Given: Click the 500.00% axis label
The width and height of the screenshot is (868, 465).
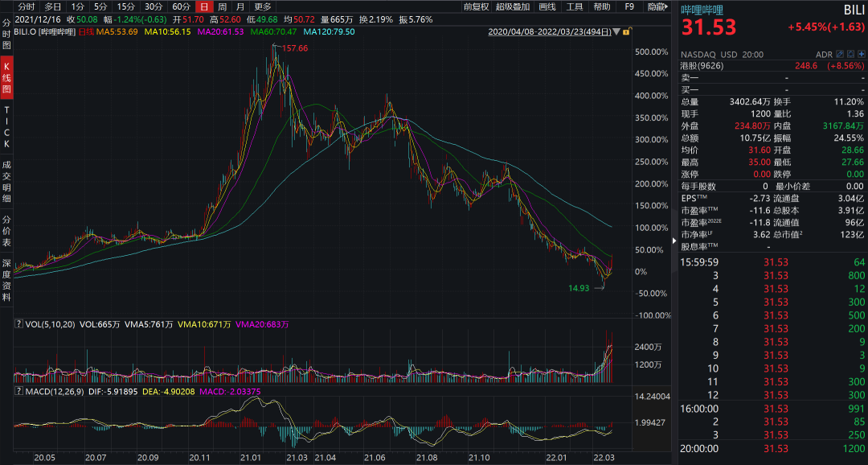Looking at the screenshot, I should pos(652,51).
